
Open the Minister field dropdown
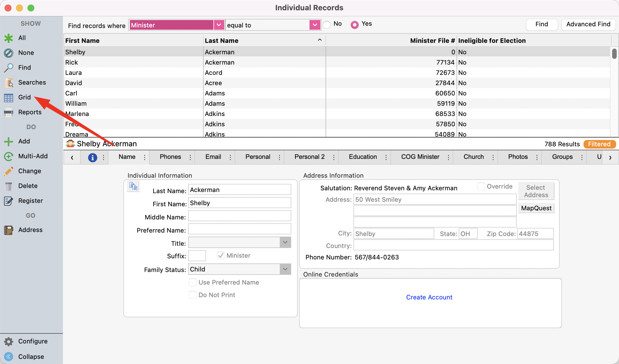219,25
